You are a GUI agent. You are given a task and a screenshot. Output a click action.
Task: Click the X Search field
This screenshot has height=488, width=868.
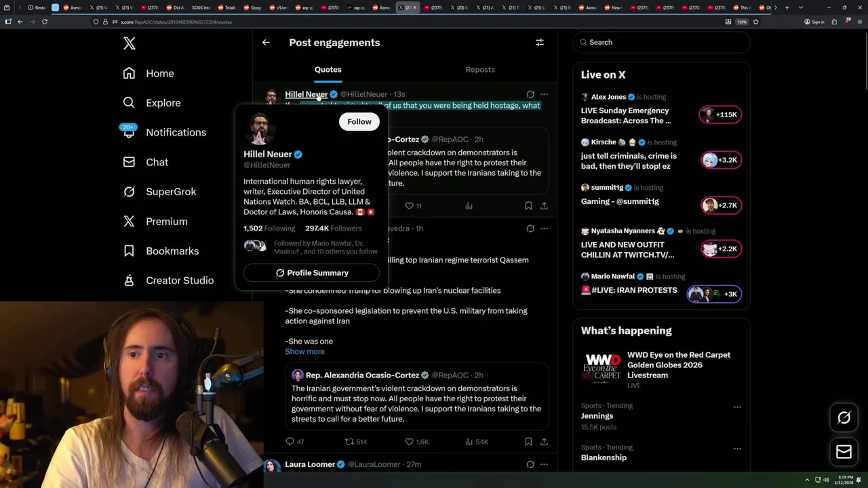point(662,42)
